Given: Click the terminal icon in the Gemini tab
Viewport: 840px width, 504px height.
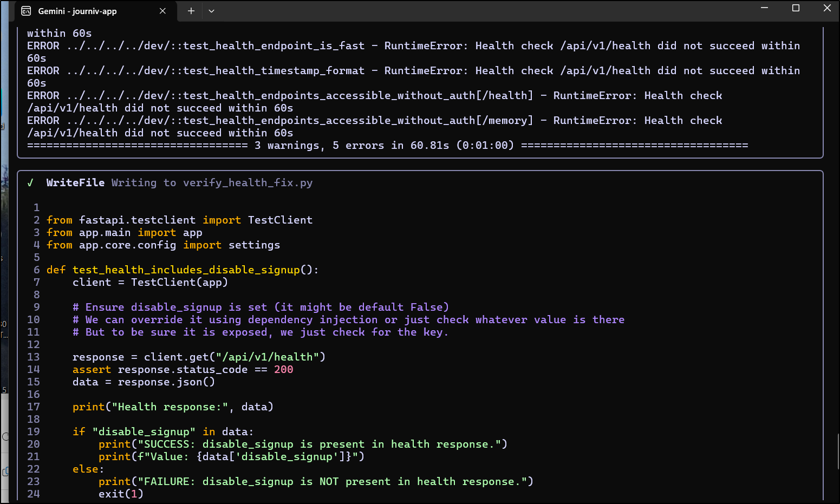Looking at the screenshot, I should click(x=26, y=11).
